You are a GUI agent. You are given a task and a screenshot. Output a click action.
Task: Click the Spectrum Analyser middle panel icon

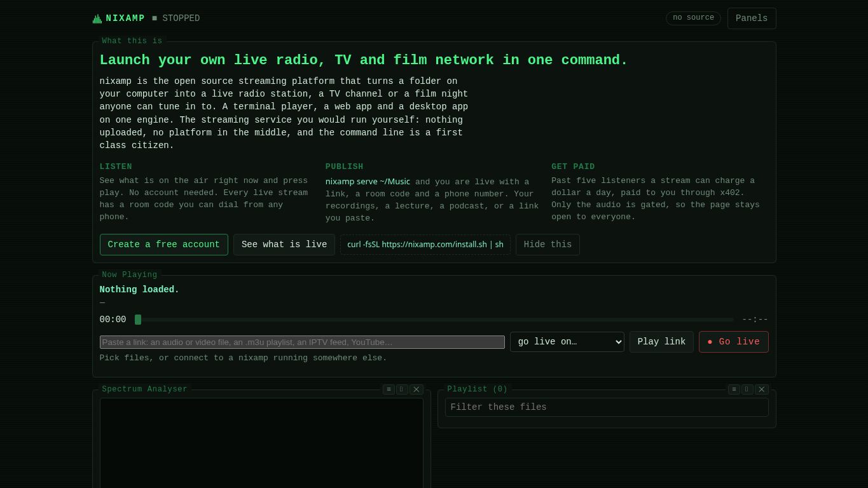[x=402, y=390]
